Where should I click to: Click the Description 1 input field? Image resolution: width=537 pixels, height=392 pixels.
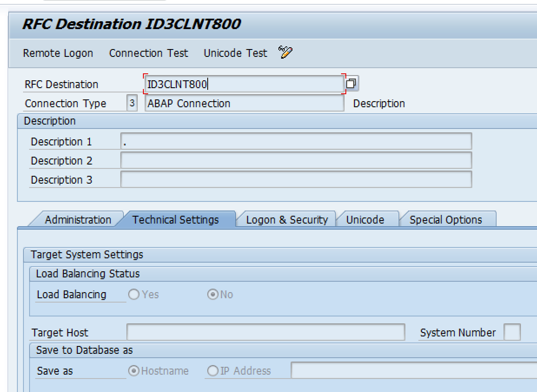(x=295, y=142)
